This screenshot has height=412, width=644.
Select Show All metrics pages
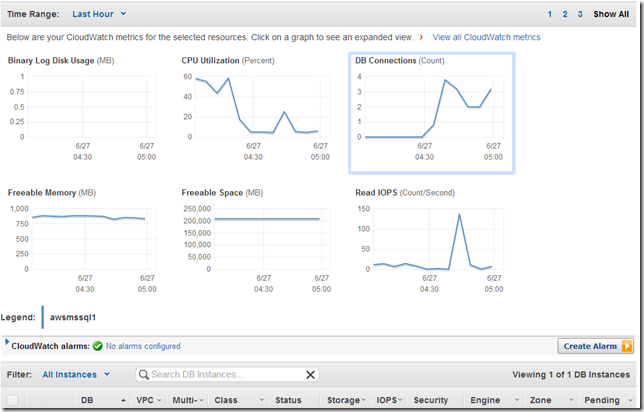[611, 15]
